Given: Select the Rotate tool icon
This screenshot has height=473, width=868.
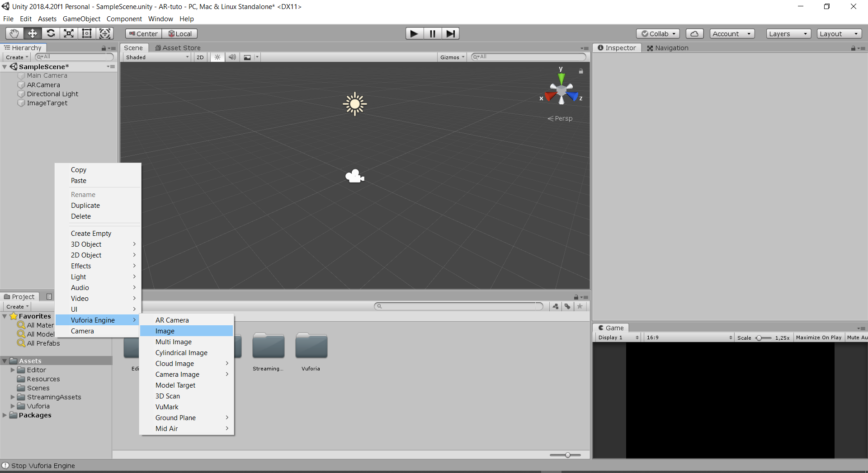Looking at the screenshot, I should [51, 33].
